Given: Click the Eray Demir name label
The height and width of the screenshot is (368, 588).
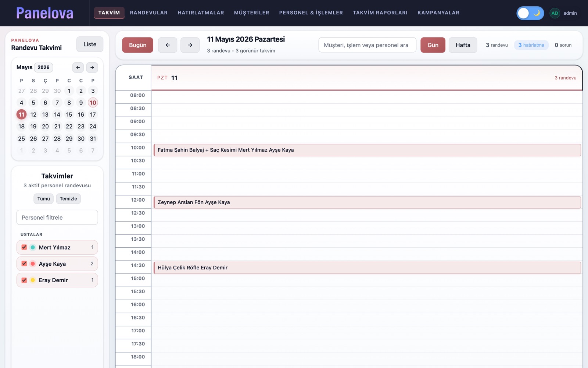Looking at the screenshot, I should click(53, 280).
